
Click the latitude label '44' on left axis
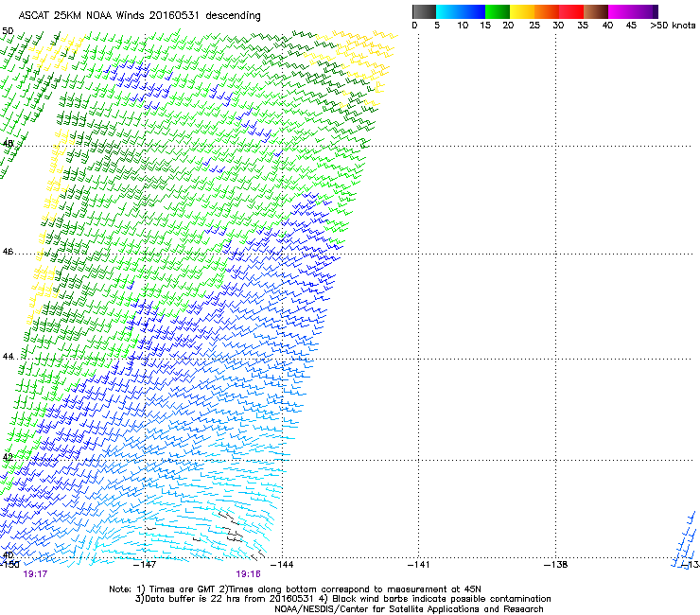8,357
